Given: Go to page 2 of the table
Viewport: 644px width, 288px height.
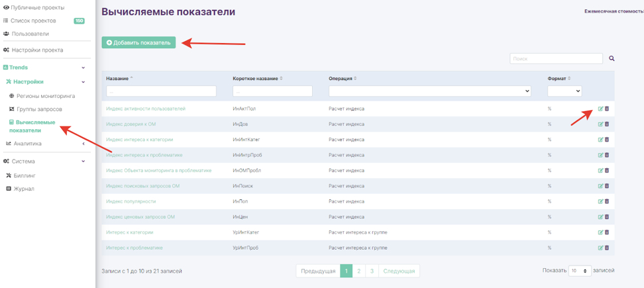Looking at the screenshot, I should pos(358,271).
